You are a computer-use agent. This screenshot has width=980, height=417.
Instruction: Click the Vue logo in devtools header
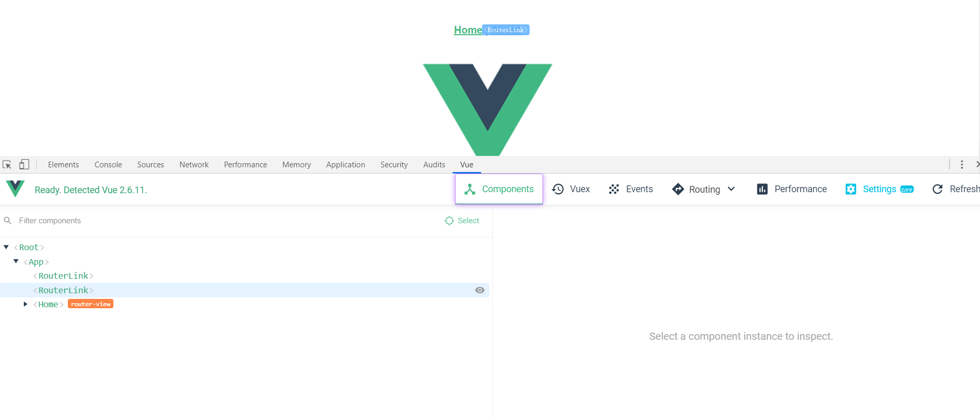click(15, 189)
